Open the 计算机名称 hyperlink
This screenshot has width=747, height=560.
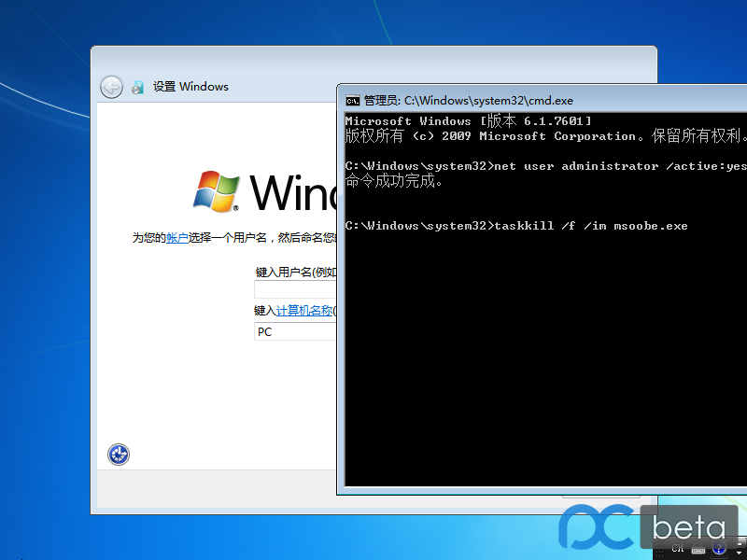coord(303,311)
